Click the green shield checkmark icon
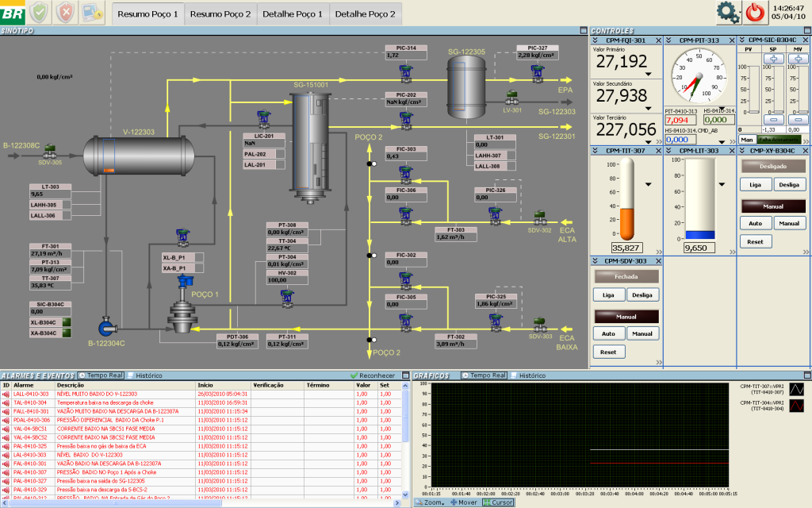812x508 pixels. coord(40,12)
